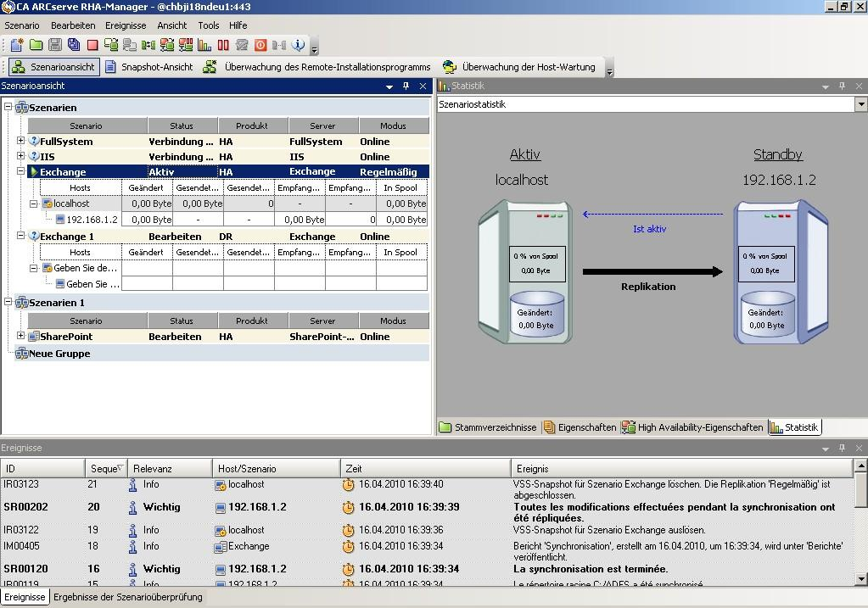Open the Tools menu

pyautogui.click(x=208, y=25)
